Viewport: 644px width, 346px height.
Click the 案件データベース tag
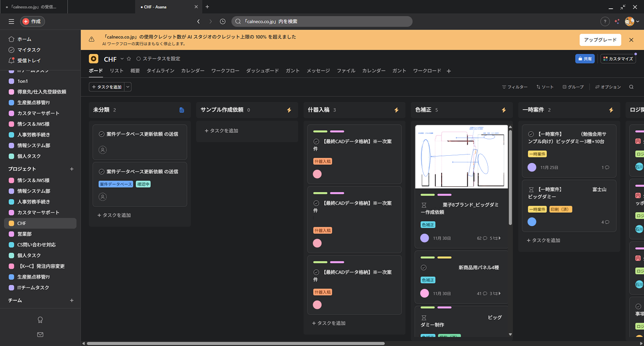click(x=116, y=184)
